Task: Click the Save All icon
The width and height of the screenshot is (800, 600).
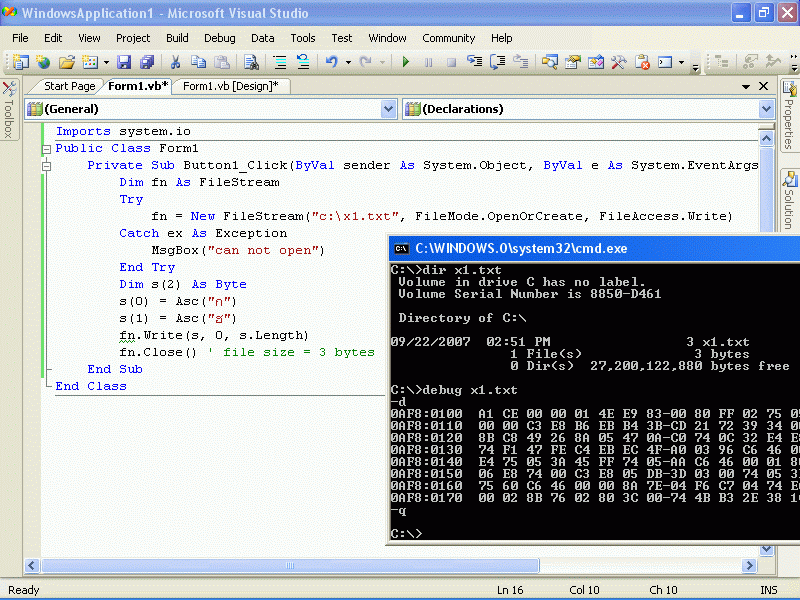Action: pos(147,62)
